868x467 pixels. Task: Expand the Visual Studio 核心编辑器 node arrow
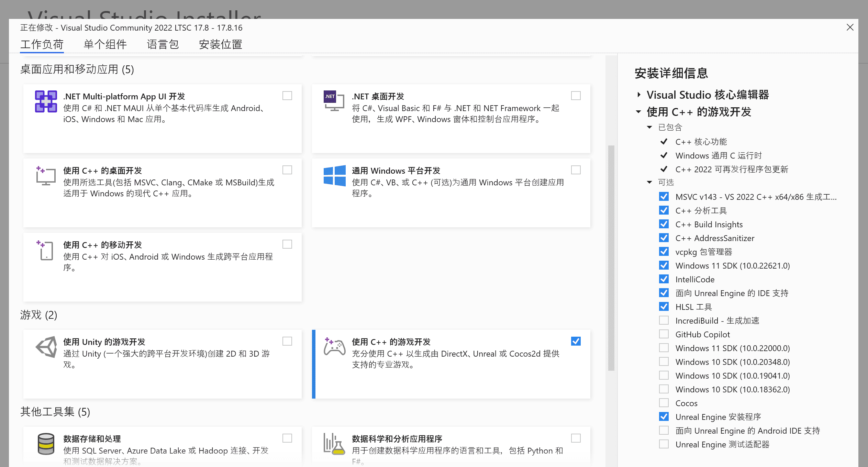click(639, 95)
